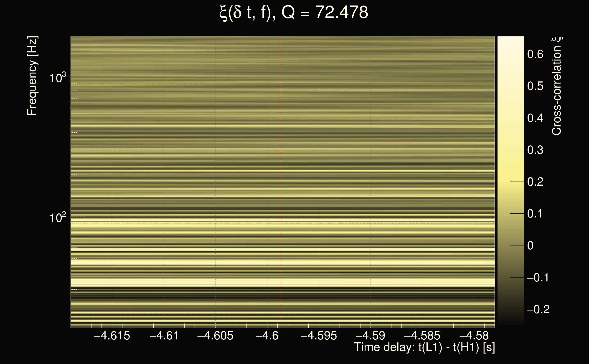Click the –4.615 x-axis tick label

(112, 336)
